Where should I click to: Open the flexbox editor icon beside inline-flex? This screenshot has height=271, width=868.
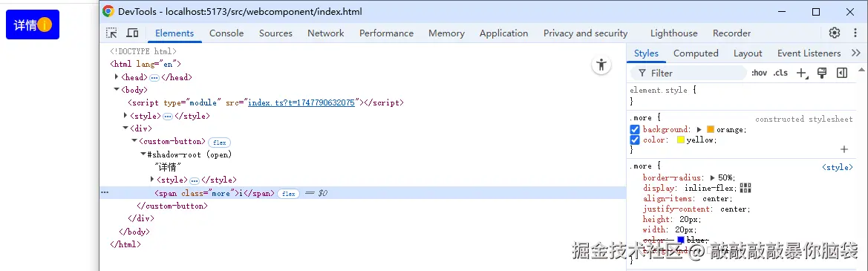click(x=745, y=188)
